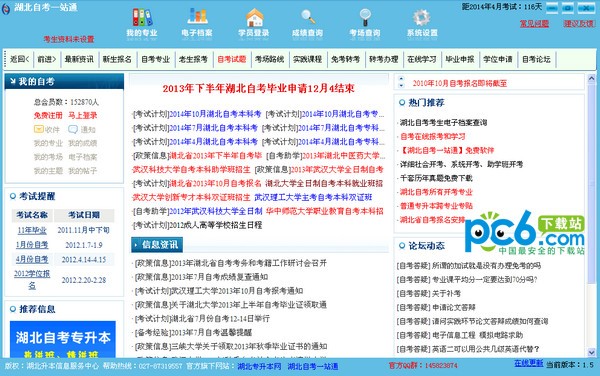Open 电子档案 chart icon

[197, 16]
